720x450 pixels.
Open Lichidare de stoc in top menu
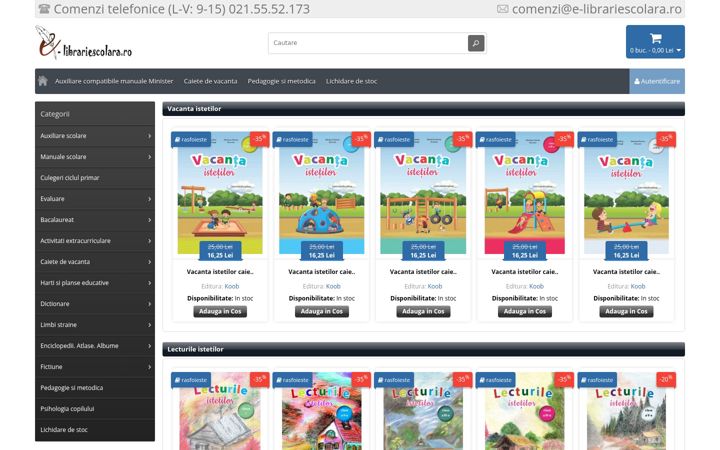[351, 81]
